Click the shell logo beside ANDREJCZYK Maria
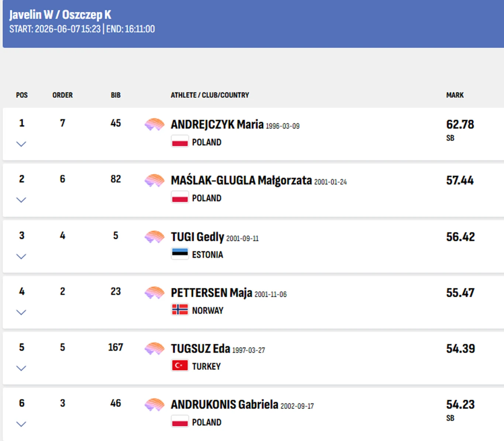Screen dimensions: 504x441 (x=154, y=124)
